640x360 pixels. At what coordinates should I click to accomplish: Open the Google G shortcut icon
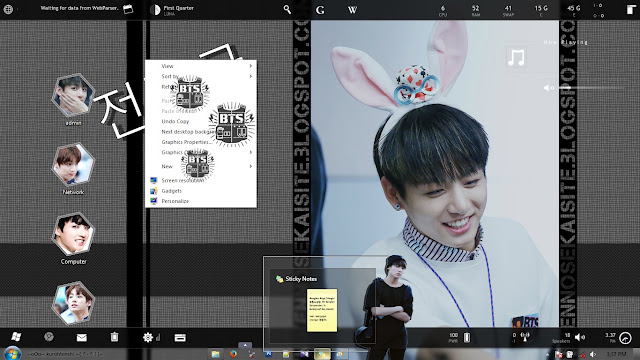(320, 10)
